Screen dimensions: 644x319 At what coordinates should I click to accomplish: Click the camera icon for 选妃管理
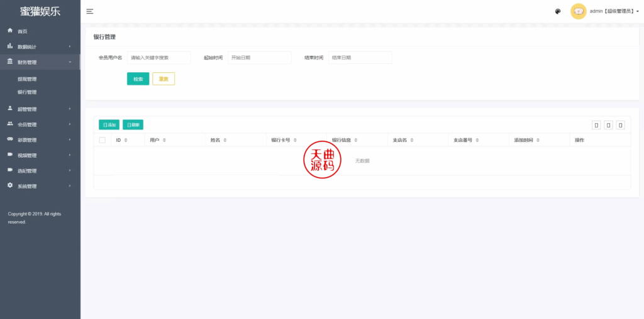10,170
